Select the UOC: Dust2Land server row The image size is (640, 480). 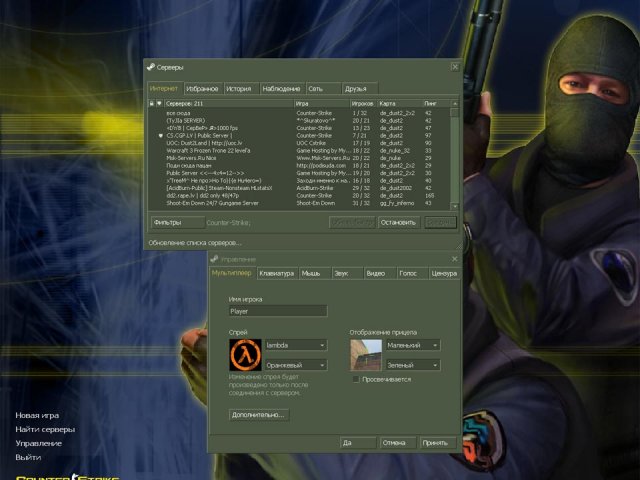pyautogui.click(x=299, y=143)
